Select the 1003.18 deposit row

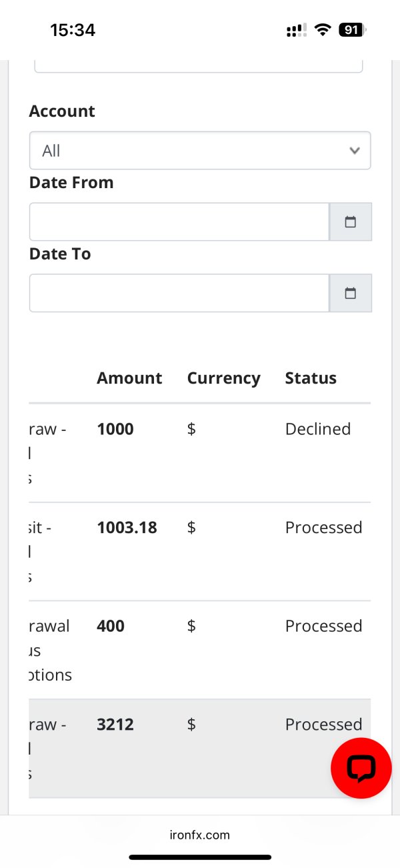click(199, 552)
